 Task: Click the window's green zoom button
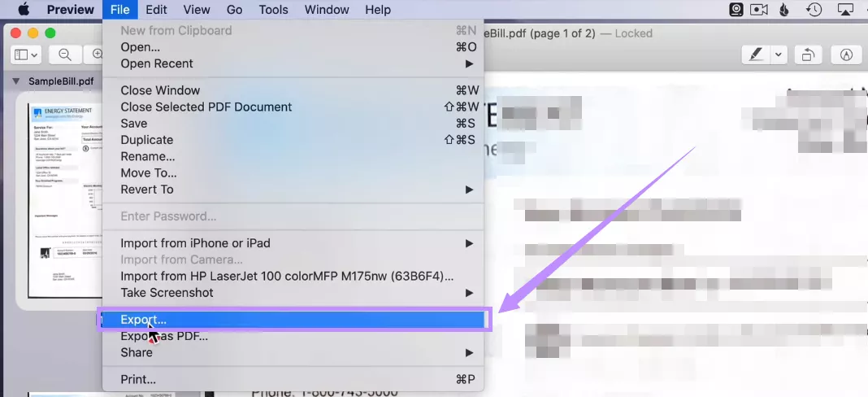click(50, 33)
